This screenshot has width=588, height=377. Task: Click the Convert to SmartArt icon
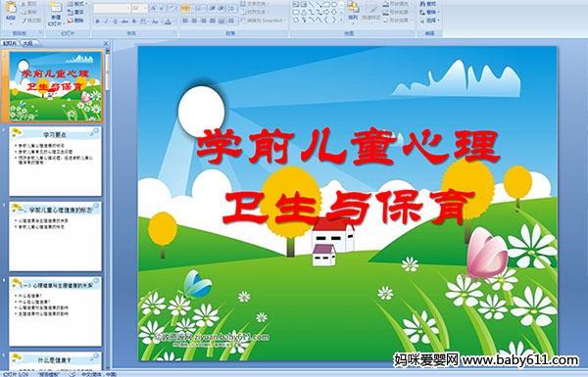click(x=244, y=21)
